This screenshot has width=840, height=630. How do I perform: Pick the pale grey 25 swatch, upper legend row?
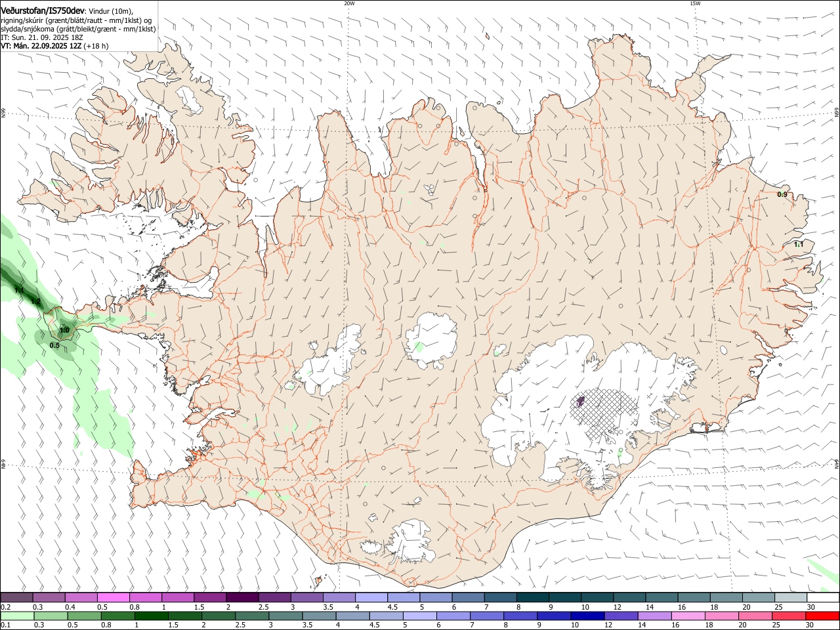pos(791,598)
